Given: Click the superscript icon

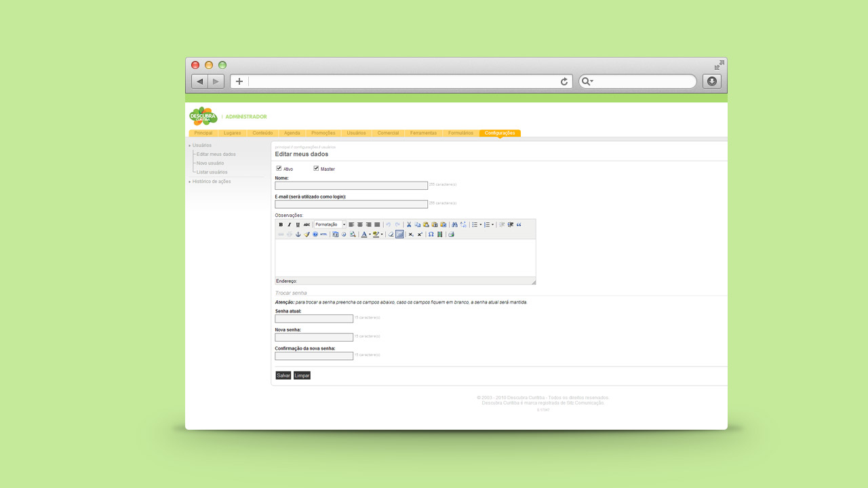Looking at the screenshot, I should (420, 235).
